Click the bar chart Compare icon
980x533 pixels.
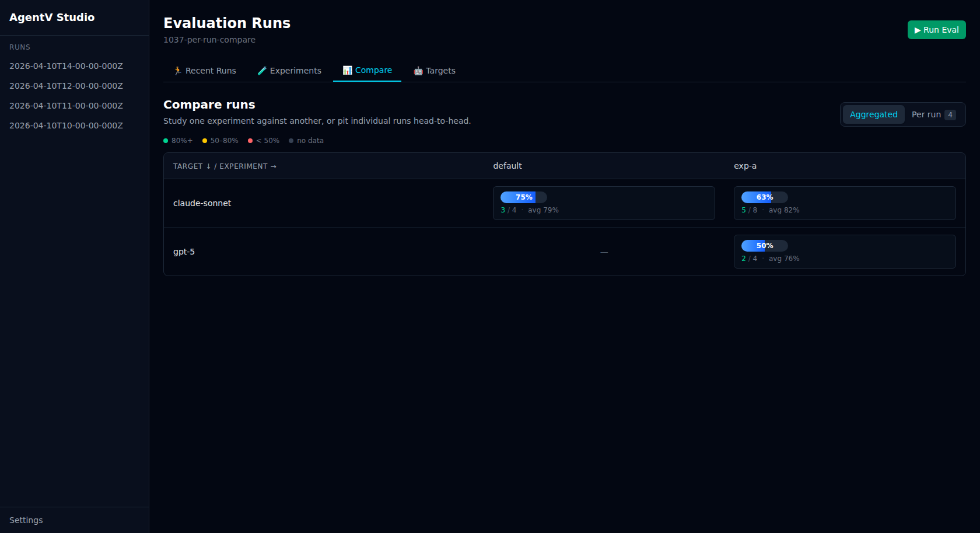point(347,71)
